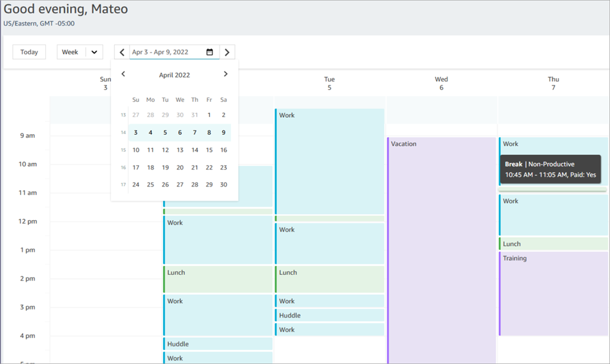Open Tuesday's Lunch block
Viewport: 610px width, 364px height.
(x=330, y=279)
